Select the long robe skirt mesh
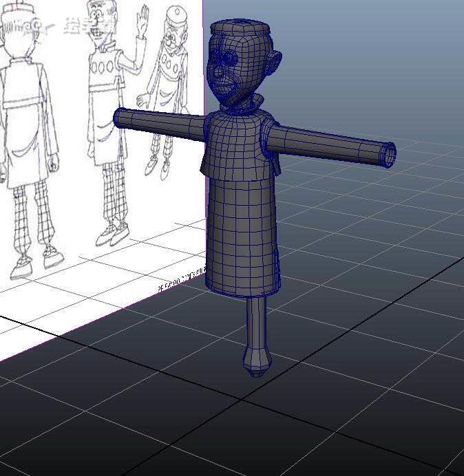The width and height of the screenshot is (464, 476). coord(242,237)
